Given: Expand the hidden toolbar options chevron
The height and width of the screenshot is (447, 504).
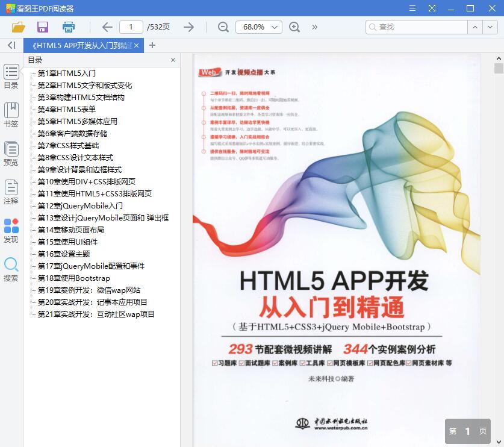Looking at the screenshot, I should pyautogui.click(x=316, y=27).
